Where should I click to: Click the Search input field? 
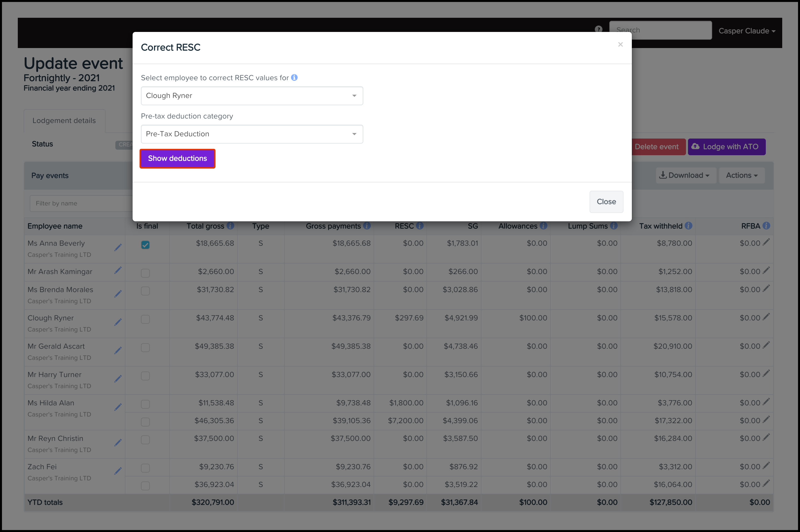pos(660,30)
